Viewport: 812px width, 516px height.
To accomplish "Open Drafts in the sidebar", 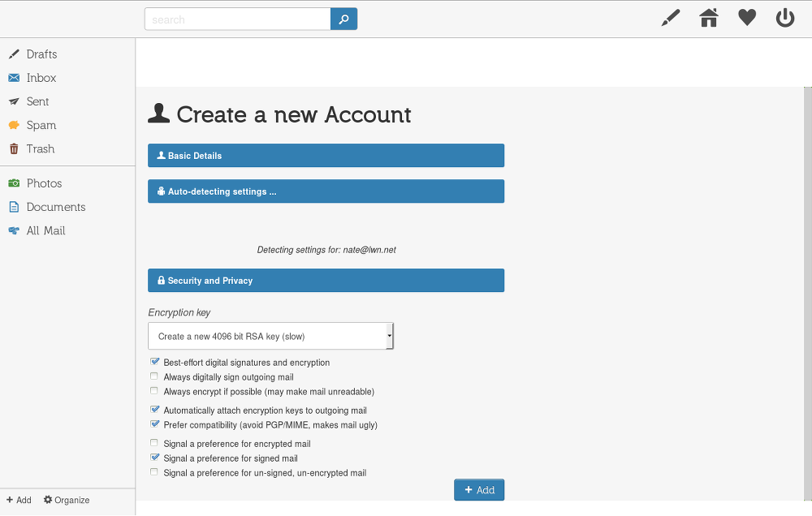I will pyautogui.click(x=41, y=54).
